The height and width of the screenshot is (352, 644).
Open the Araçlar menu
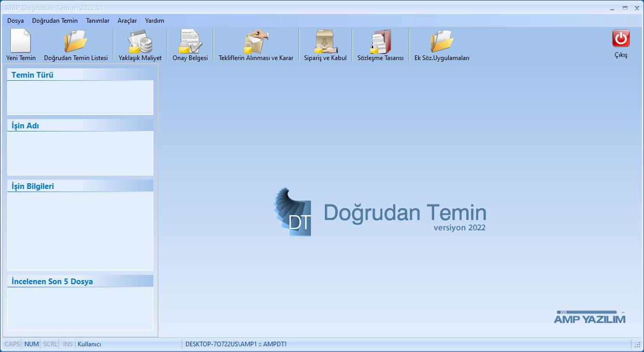tap(127, 21)
